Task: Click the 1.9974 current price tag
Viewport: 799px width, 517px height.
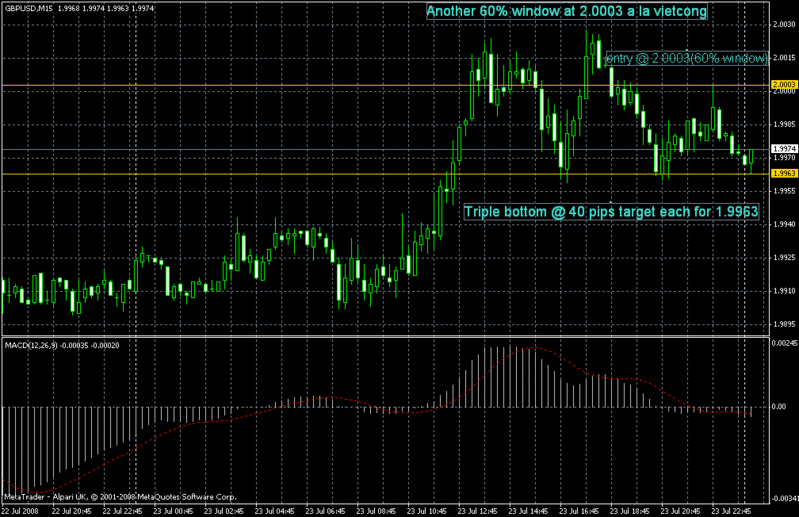Action: coord(783,148)
